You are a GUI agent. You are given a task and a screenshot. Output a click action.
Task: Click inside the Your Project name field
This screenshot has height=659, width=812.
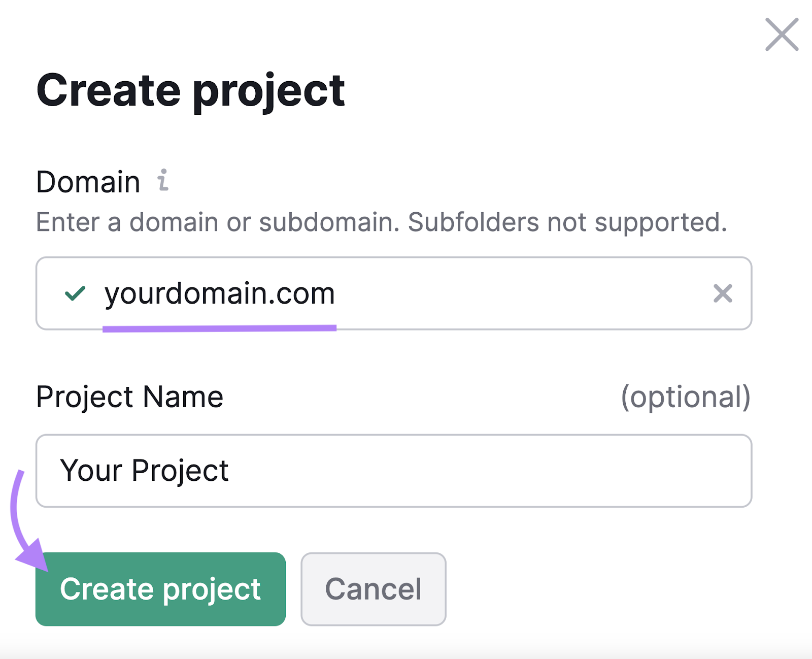tap(393, 471)
